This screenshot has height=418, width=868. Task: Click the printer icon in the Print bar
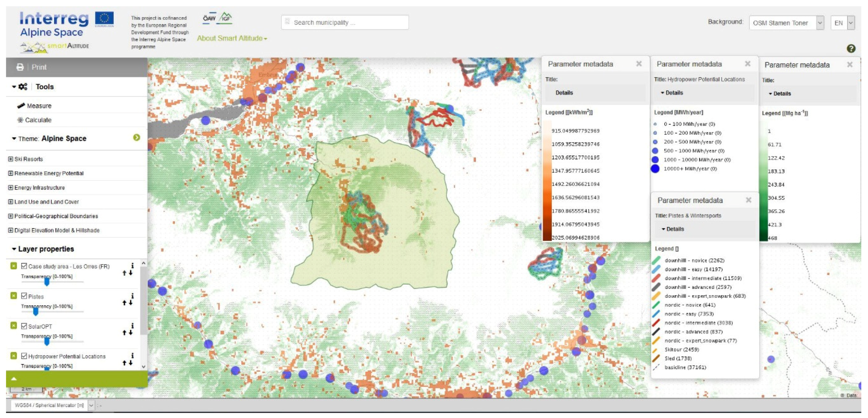click(20, 67)
